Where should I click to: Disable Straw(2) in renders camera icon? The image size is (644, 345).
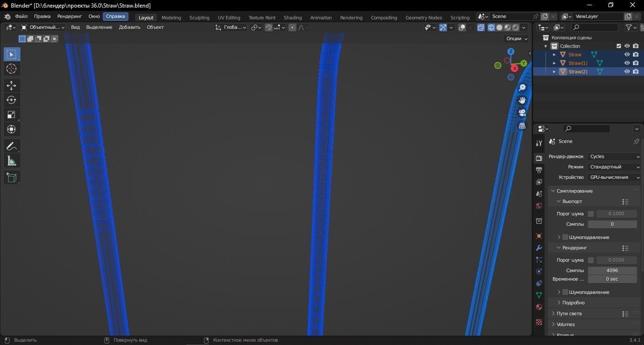pyautogui.click(x=635, y=71)
